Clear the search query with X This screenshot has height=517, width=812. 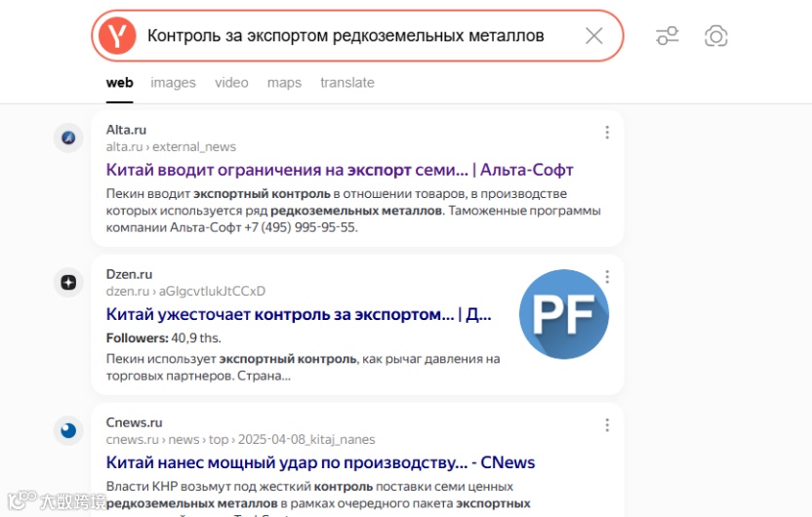[594, 36]
